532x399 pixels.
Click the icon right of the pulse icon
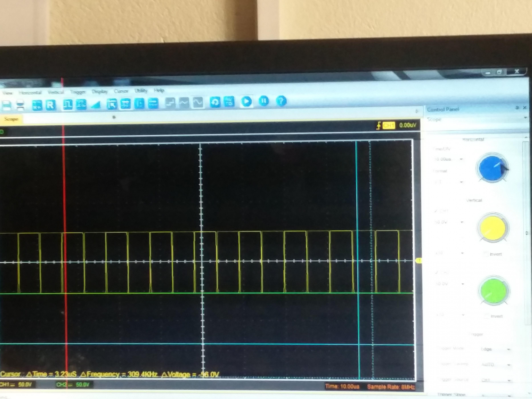[x=81, y=104]
